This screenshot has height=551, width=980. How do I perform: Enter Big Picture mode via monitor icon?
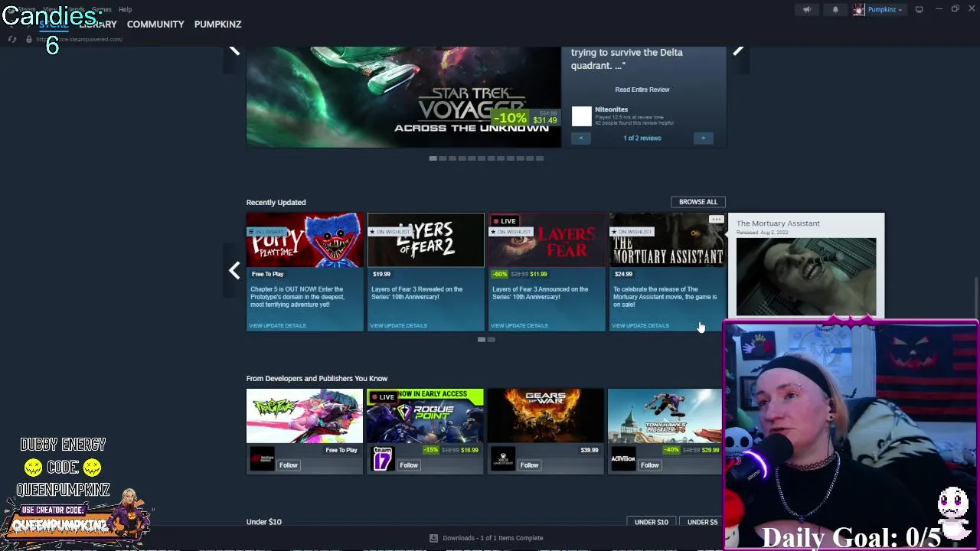point(919,9)
